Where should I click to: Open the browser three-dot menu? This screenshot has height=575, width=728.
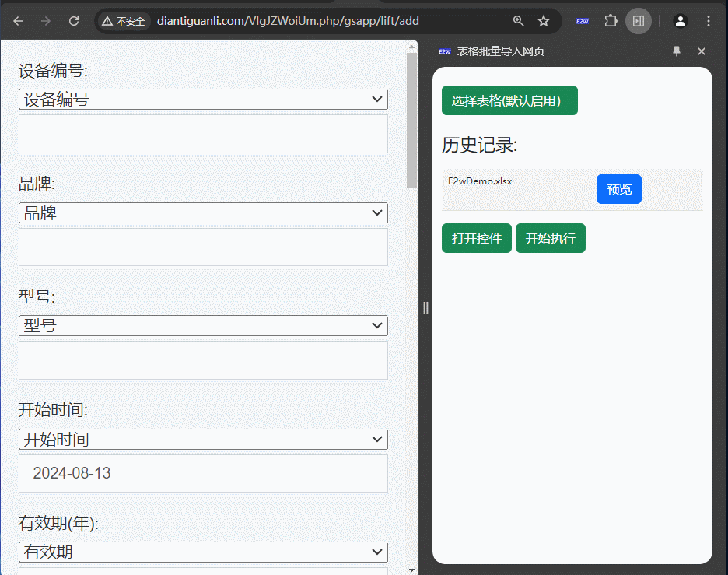click(x=708, y=21)
